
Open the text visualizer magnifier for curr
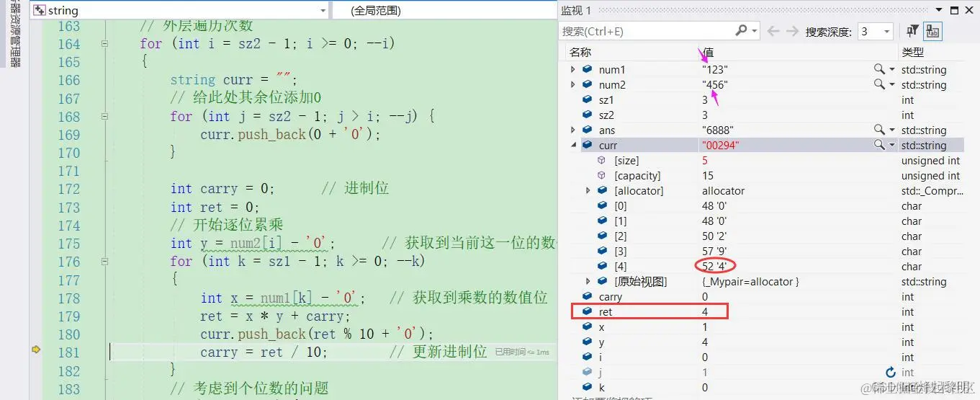tap(879, 145)
